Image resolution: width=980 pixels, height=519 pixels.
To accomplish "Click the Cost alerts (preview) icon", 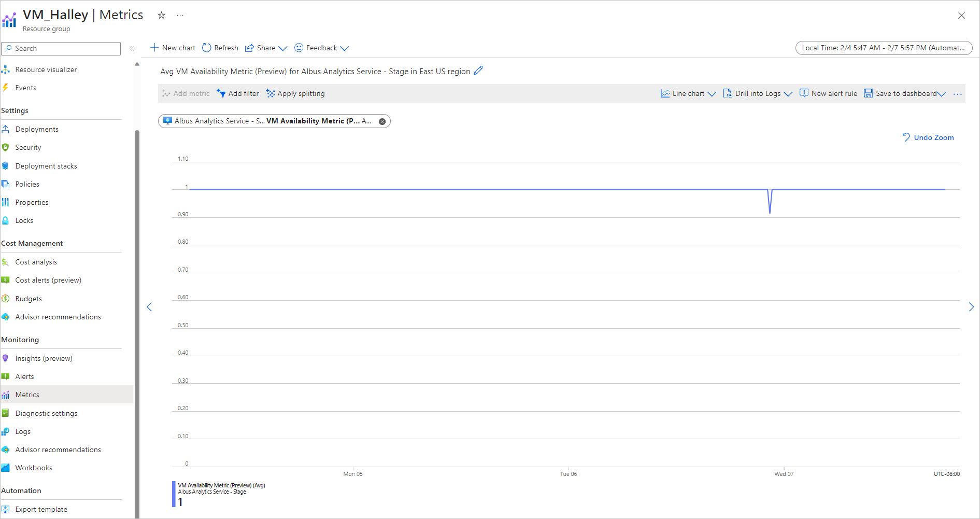I will point(6,280).
